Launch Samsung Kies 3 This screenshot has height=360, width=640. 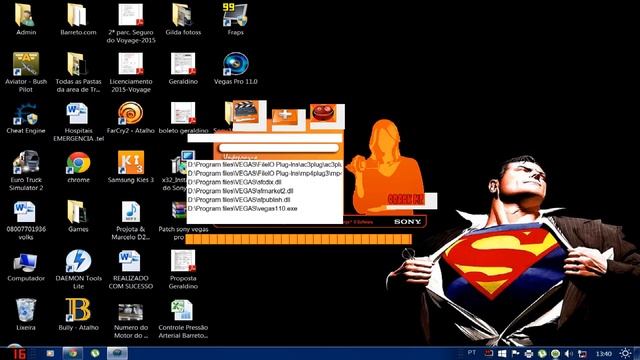[x=131, y=167]
